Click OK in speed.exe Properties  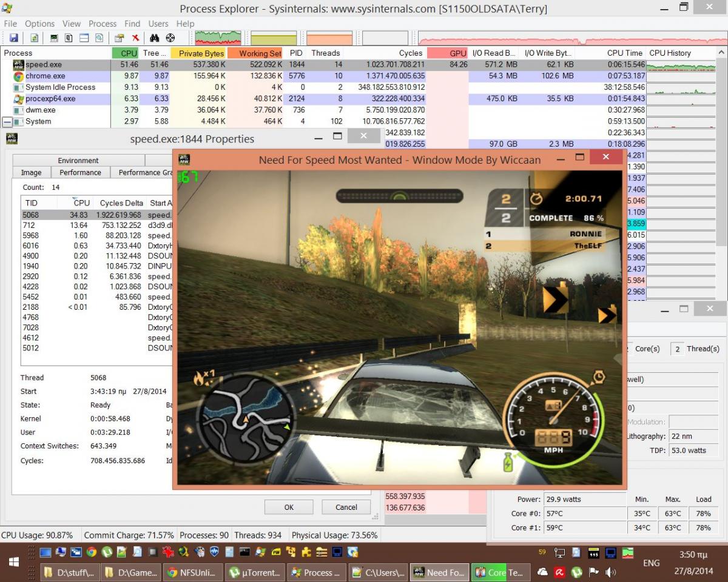[x=289, y=507]
